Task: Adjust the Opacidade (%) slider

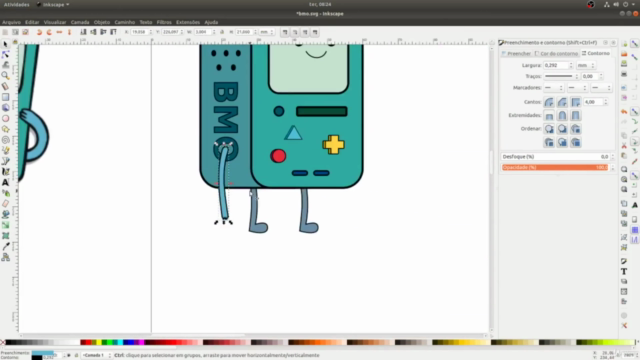Action: click(x=555, y=167)
